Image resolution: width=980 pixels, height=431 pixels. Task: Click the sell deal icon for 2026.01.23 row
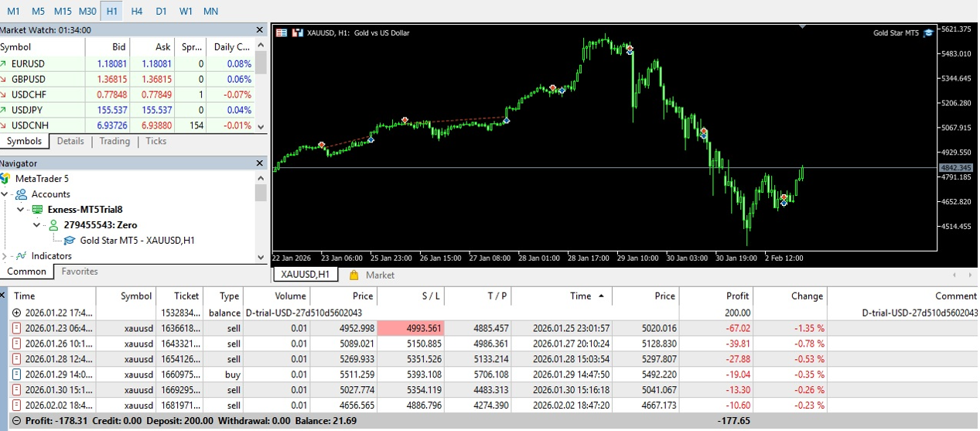pyautogui.click(x=17, y=328)
